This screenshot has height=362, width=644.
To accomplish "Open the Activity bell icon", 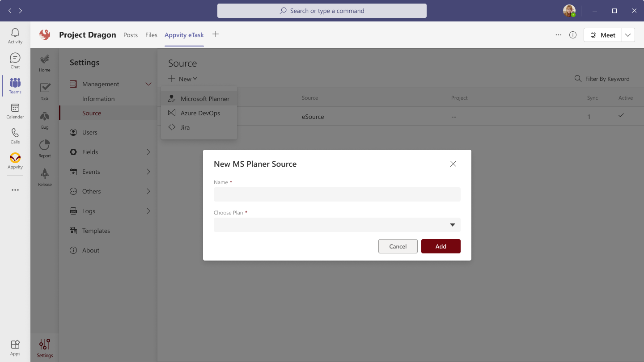I will click(15, 36).
